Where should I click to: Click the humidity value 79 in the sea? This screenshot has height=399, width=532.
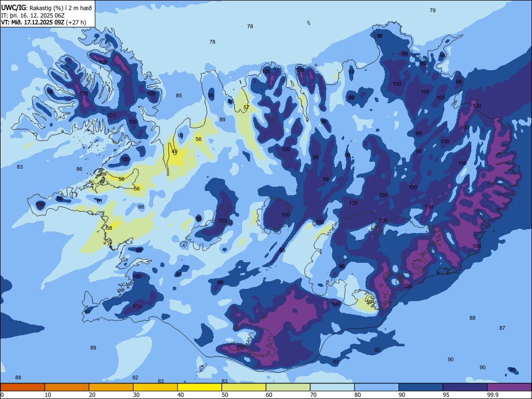tap(433, 10)
